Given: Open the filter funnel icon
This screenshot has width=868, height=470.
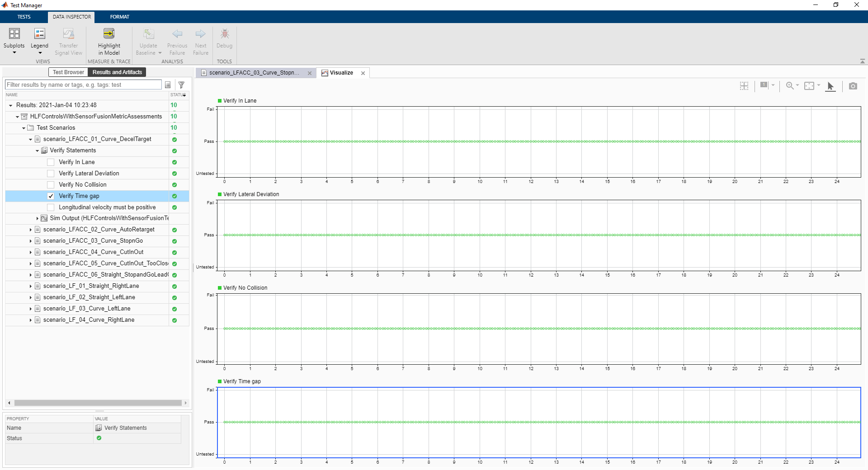Looking at the screenshot, I should (x=181, y=85).
